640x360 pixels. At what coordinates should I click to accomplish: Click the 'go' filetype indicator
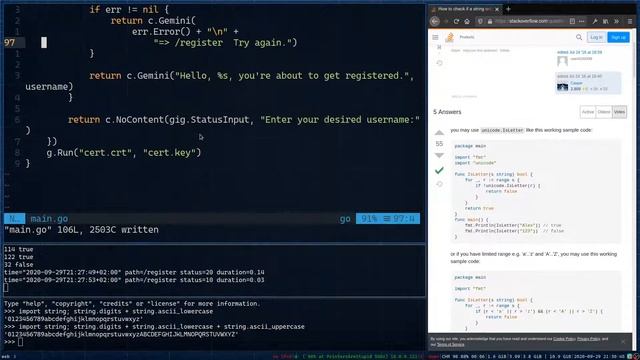345,219
